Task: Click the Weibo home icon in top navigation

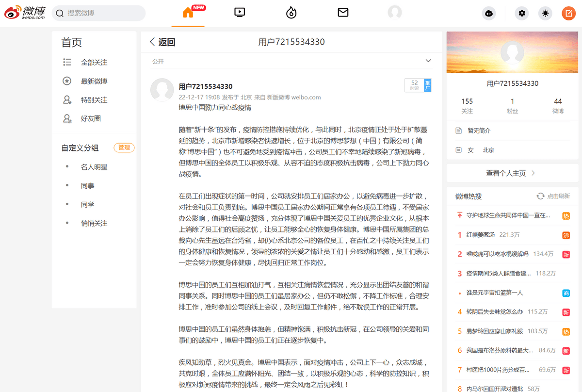Action: pyautogui.click(x=188, y=13)
